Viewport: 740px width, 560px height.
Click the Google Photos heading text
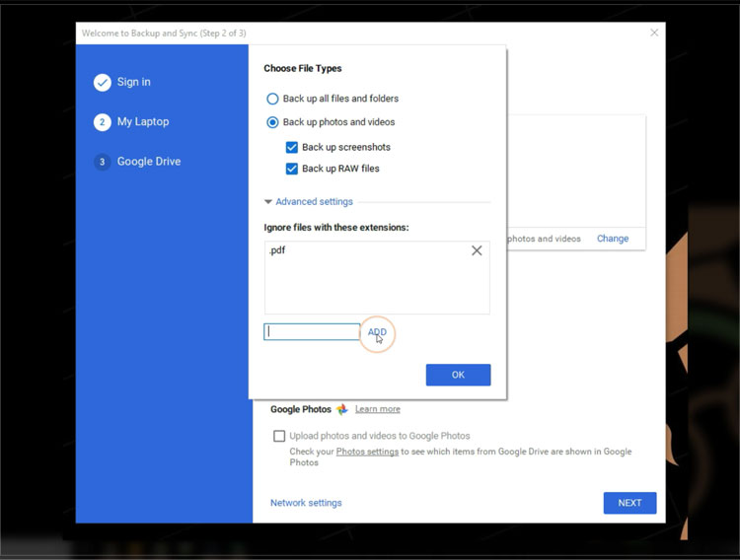point(301,409)
